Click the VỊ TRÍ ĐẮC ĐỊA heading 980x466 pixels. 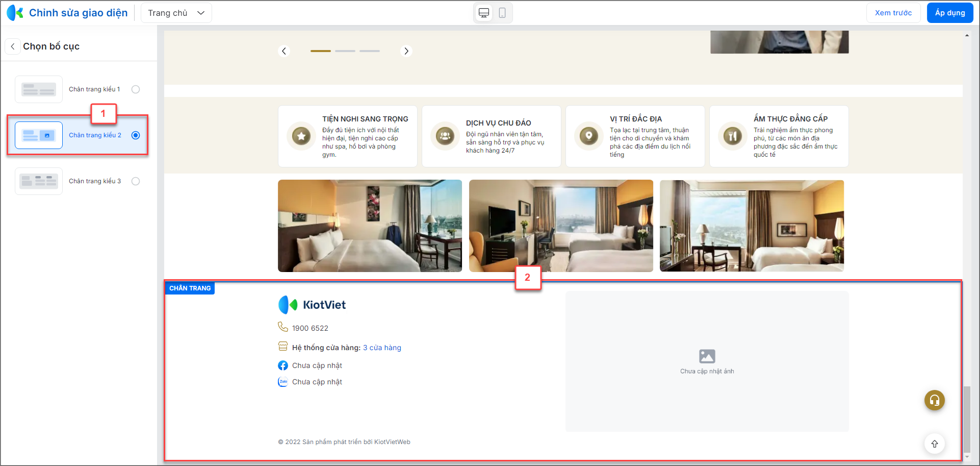point(636,119)
